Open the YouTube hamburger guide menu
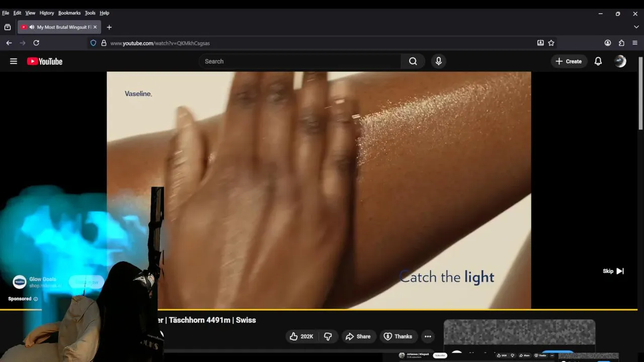 (14, 61)
